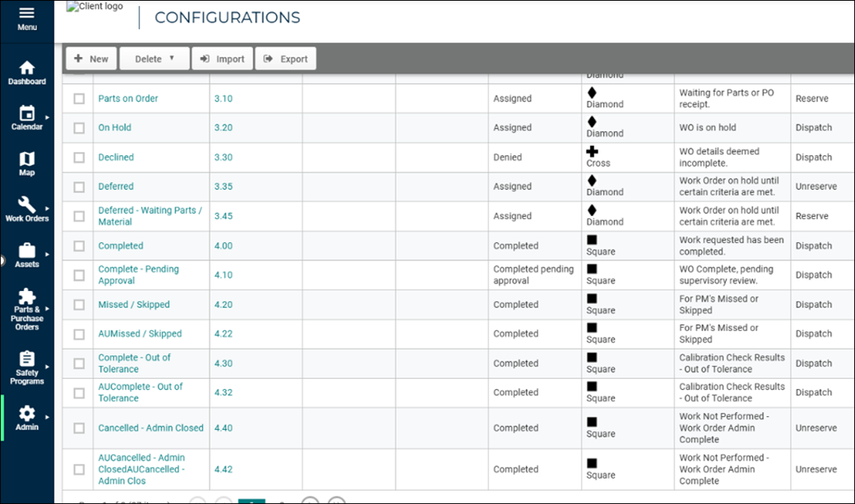
Task: Open Work Orders wrench icon
Action: point(27,206)
